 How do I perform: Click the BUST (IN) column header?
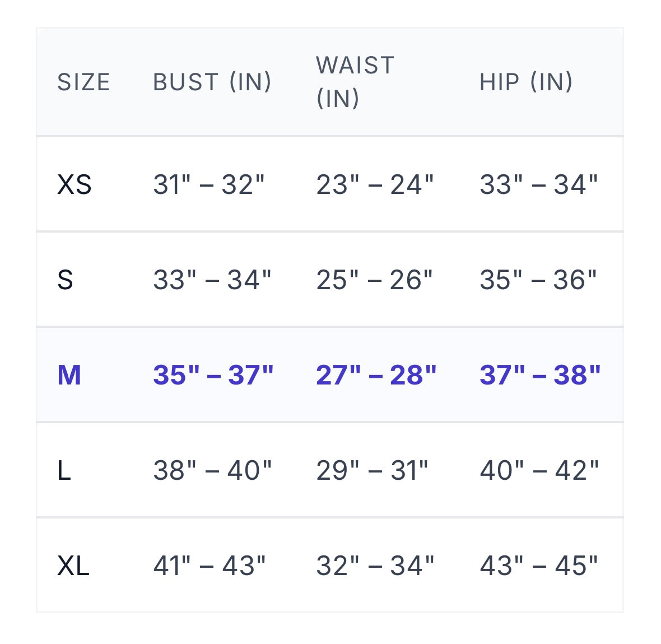(x=212, y=82)
